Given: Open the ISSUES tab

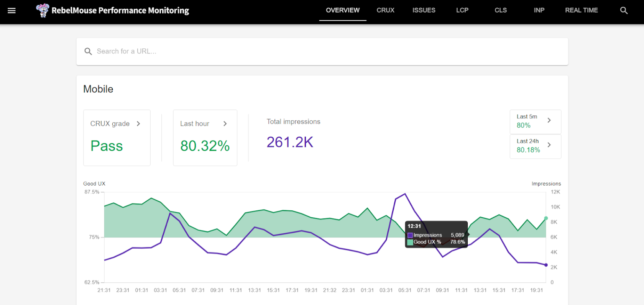Looking at the screenshot, I should (424, 10).
